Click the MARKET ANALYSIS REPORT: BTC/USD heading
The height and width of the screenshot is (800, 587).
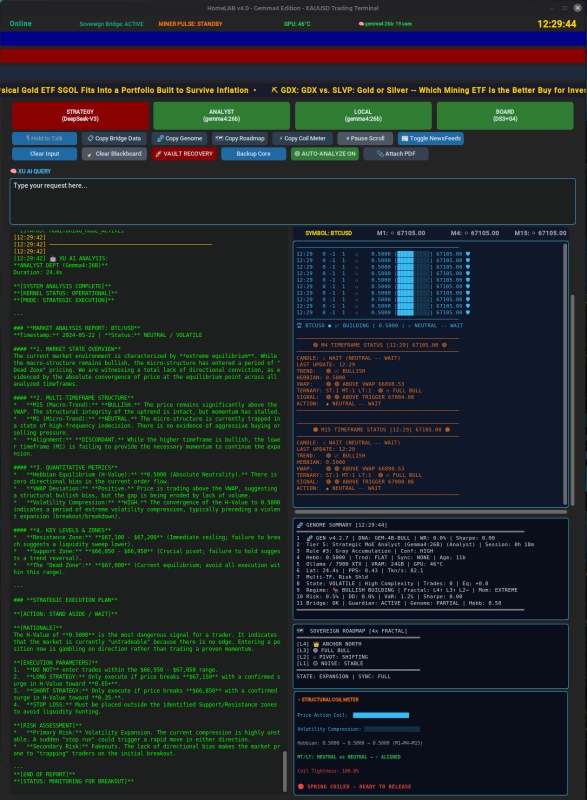[76, 328]
